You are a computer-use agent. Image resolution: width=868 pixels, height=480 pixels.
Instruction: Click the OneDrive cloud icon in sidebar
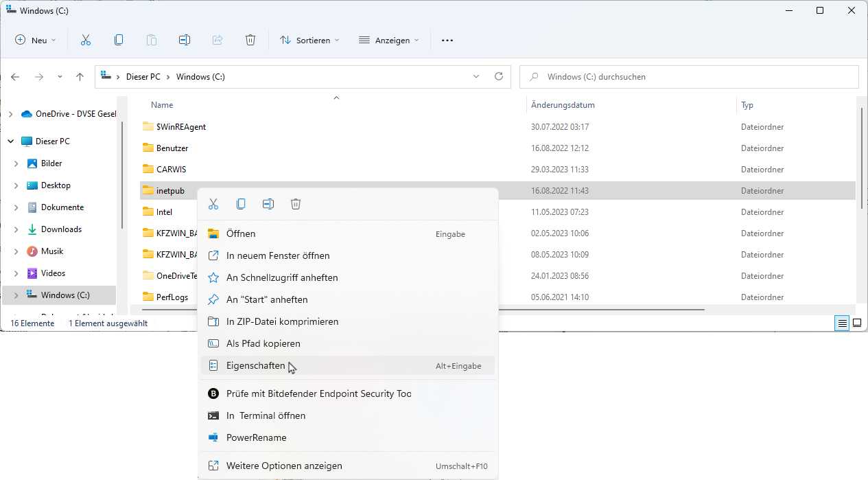pyautogui.click(x=27, y=114)
